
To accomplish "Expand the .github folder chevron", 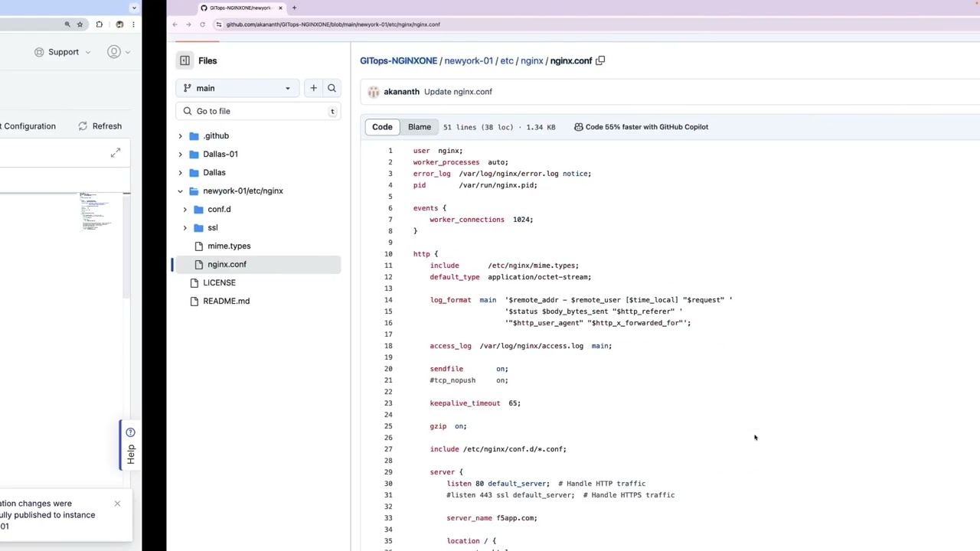I will tap(181, 135).
